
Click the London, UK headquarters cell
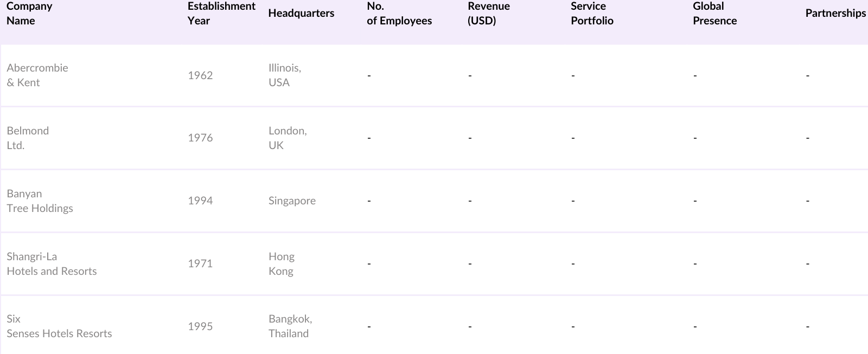click(288, 138)
